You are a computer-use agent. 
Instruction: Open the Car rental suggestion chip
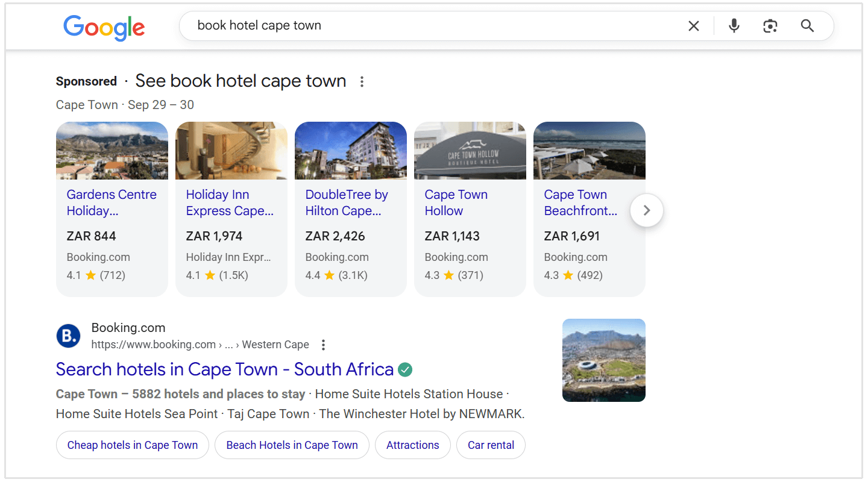coord(491,445)
